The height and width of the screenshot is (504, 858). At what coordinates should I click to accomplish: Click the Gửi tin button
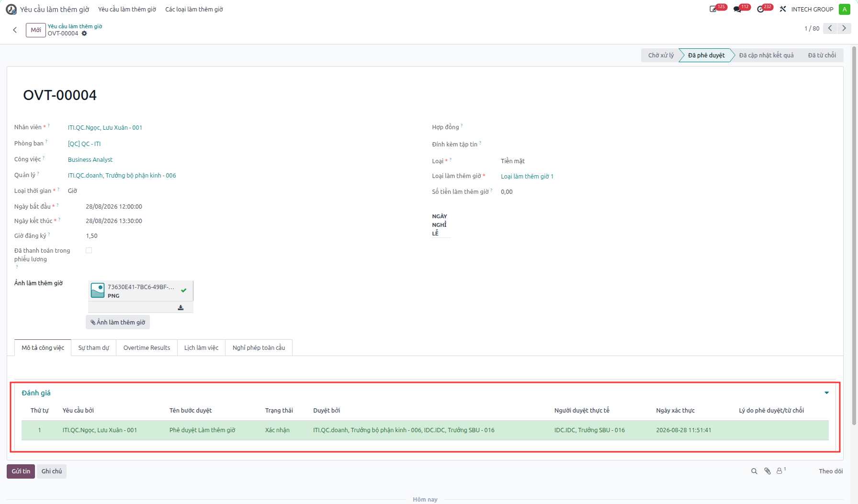[21, 471]
